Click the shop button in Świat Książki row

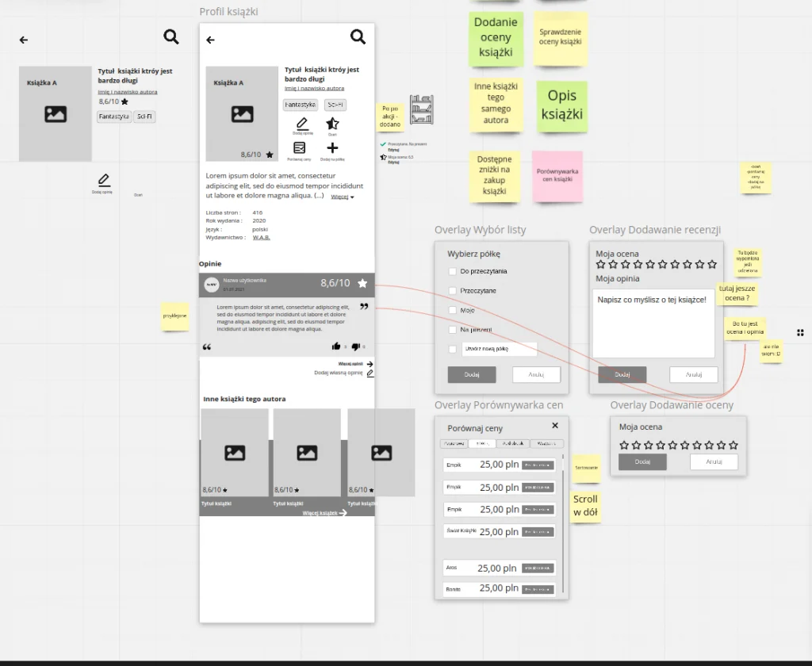pos(538,532)
